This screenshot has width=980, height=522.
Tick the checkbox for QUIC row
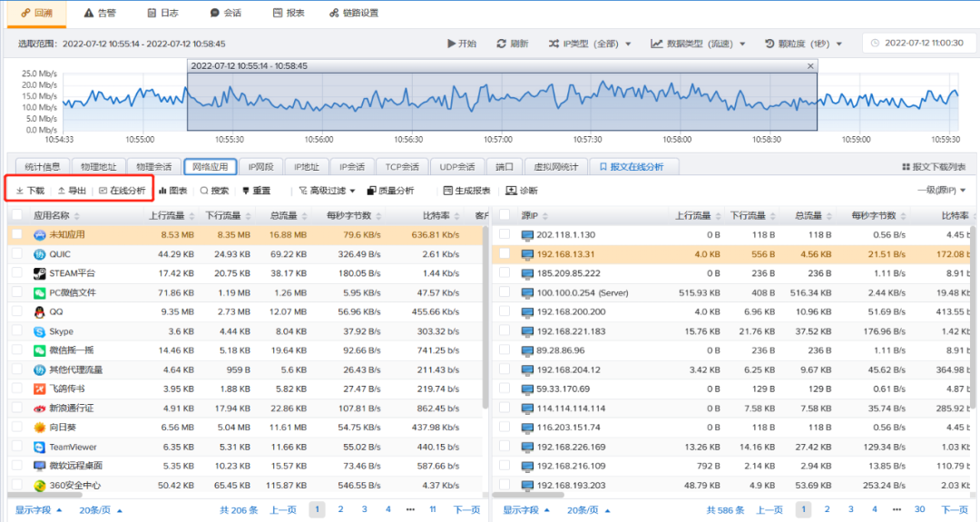(x=17, y=254)
